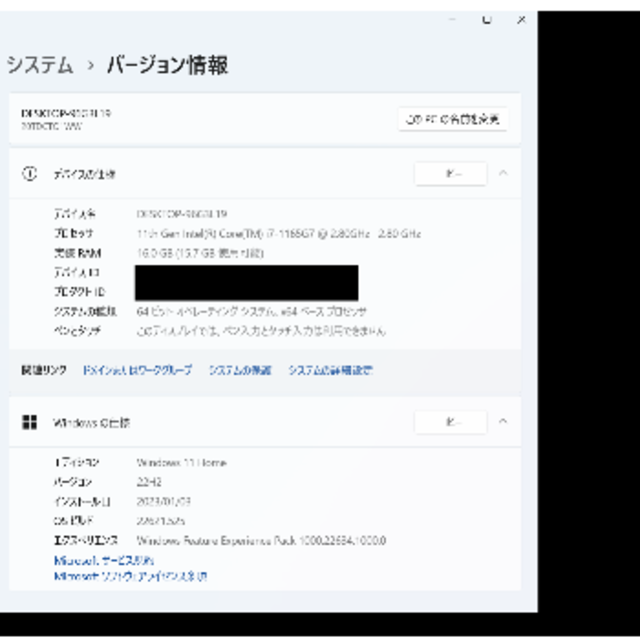Viewport: 640px width, 640px height.
Task: Collapse the Windows の仕様 section chevron
Action: [503, 422]
